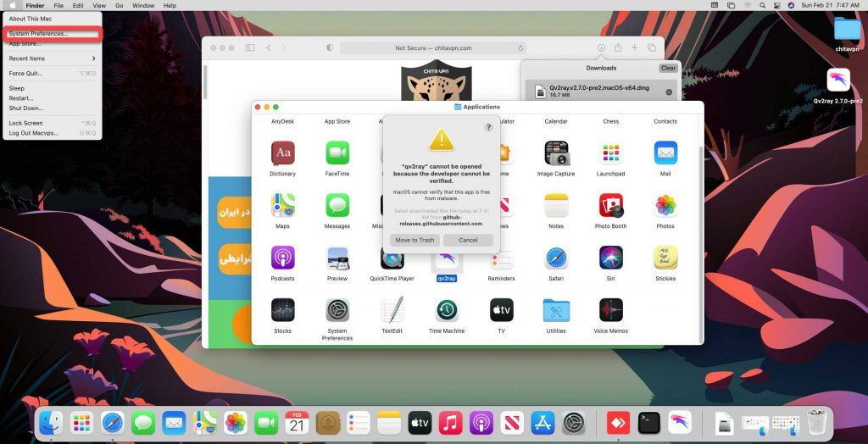The height and width of the screenshot is (444, 868).
Task: Click Cancel in the warning dialog
Action: point(468,240)
